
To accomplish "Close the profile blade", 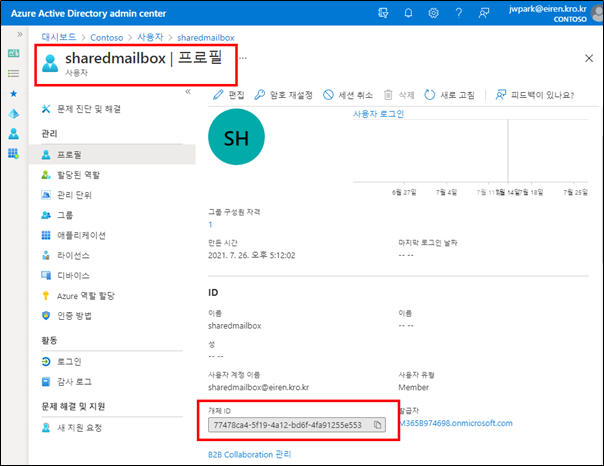I will 589,58.
